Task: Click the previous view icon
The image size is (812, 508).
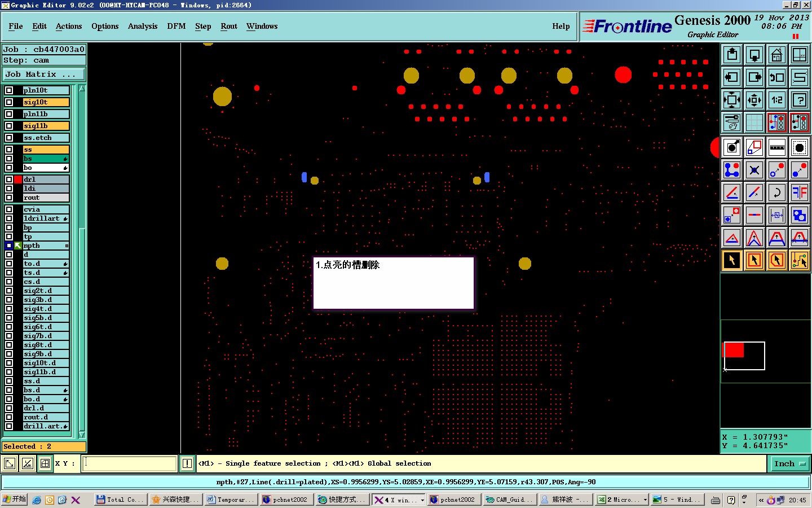Action: pos(777,77)
